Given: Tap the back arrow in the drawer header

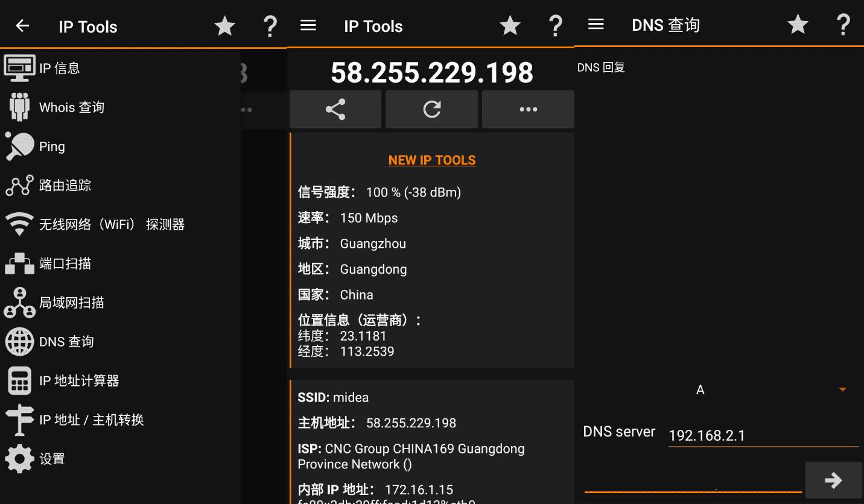Looking at the screenshot, I should (x=22, y=26).
